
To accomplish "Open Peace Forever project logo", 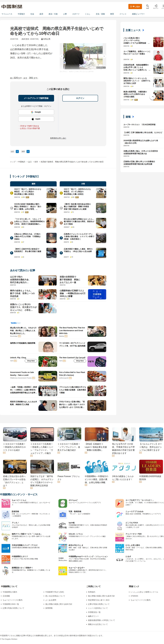I will [x=69, y=467].
